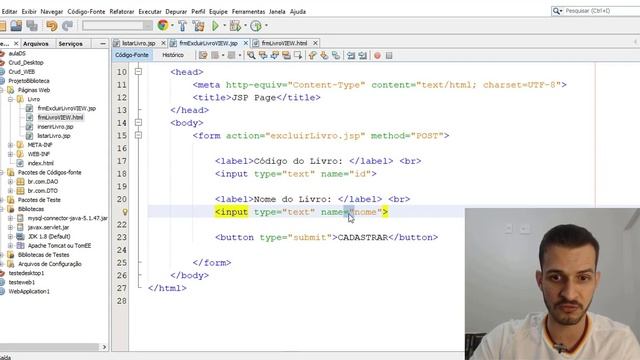Collapse the body tag fold on line 14

(x=138, y=122)
